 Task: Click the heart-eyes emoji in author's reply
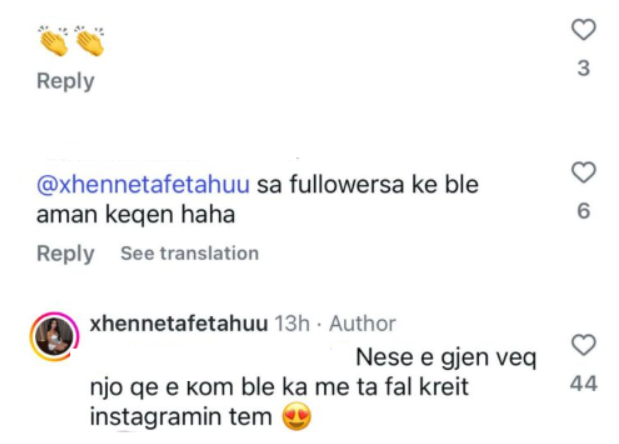click(296, 417)
